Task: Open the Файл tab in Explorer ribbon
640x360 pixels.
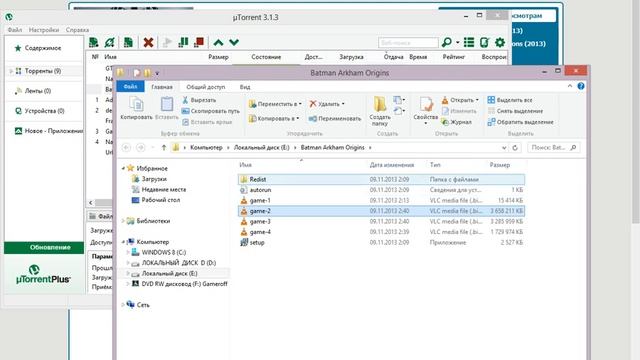Action: coord(130,87)
